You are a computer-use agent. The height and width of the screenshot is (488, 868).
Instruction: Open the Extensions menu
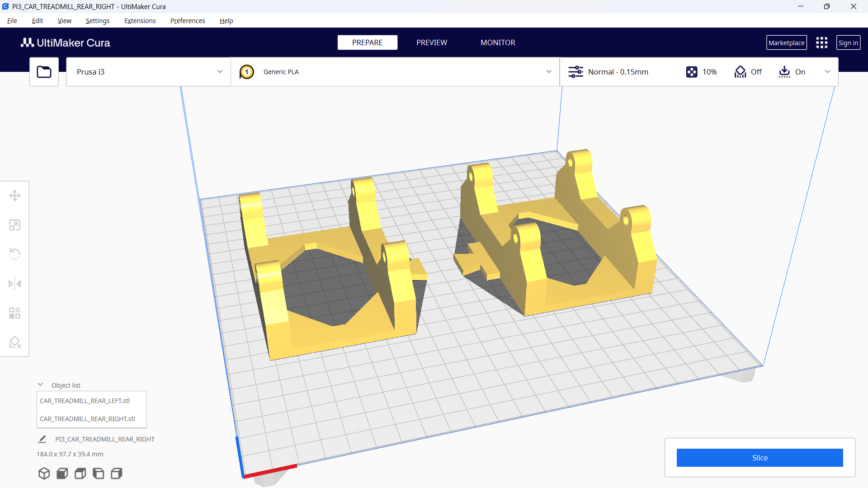(140, 21)
